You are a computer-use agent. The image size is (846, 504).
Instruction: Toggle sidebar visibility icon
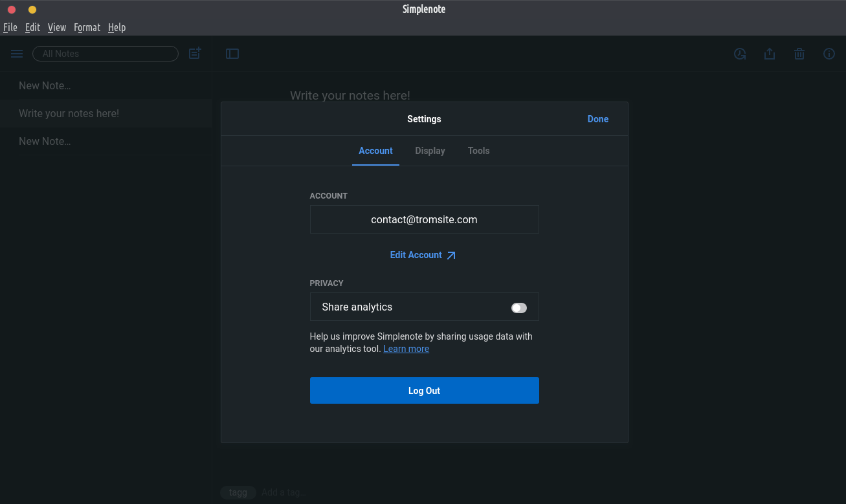(232, 54)
